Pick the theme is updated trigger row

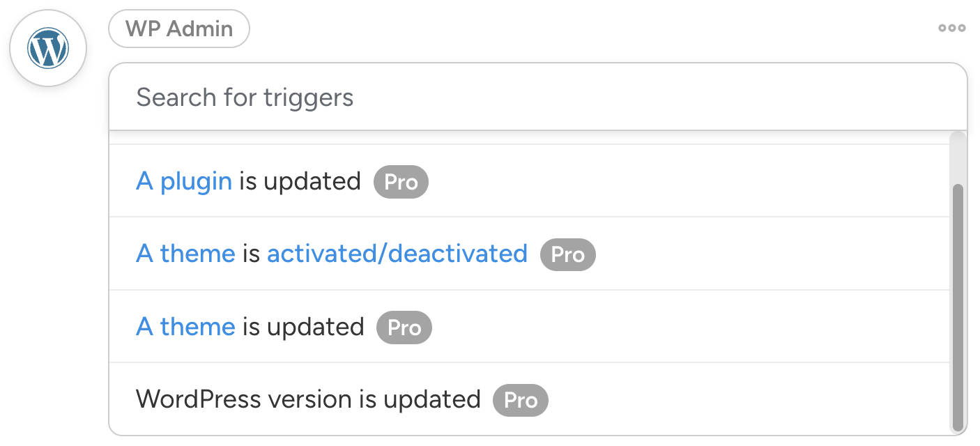click(x=627, y=327)
